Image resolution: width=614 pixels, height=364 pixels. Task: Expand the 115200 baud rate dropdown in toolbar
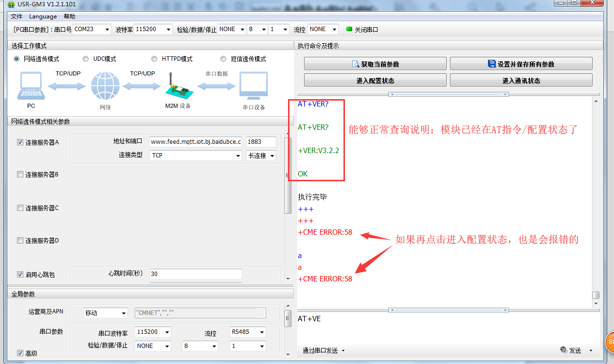point(153,29)
